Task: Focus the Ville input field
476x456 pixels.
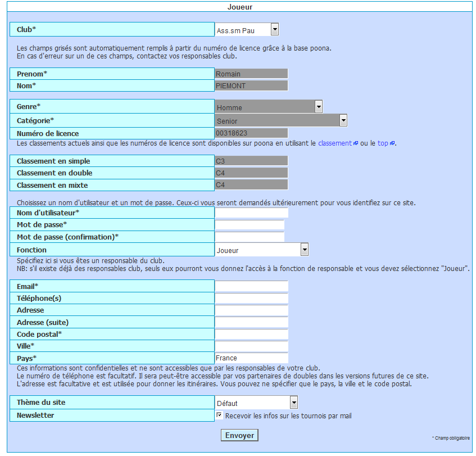Action: click(x=251, y=346)
